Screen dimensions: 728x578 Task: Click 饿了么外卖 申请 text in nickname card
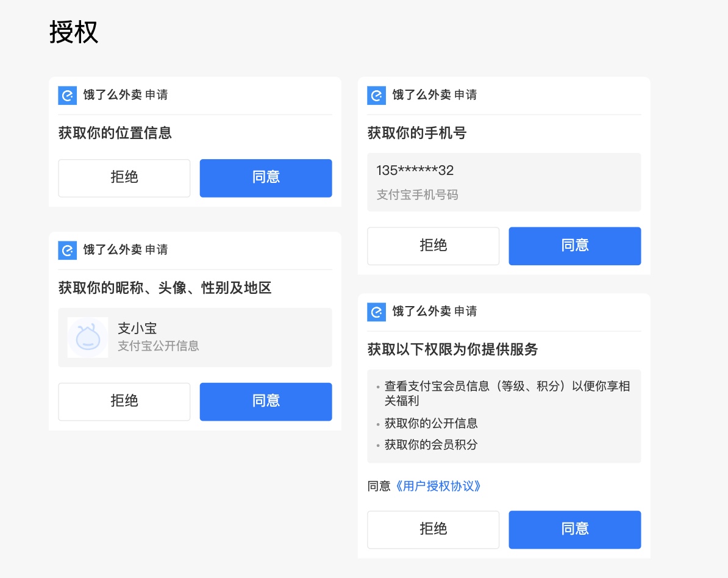[x=126, y=250]
